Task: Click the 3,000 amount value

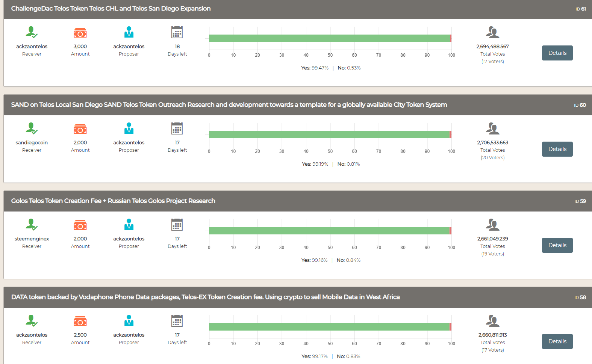Action: 80,47
